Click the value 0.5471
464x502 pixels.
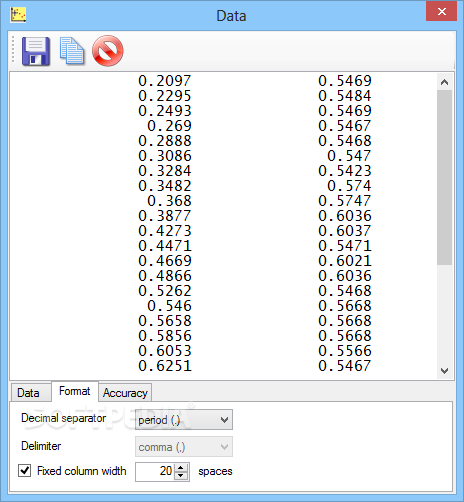coord(345,246)
